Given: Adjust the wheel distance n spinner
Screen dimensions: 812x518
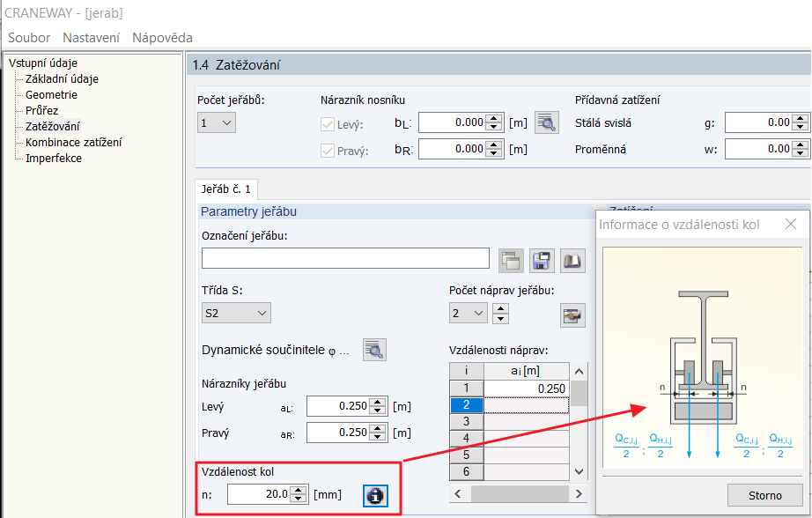Looking at the screenshot, I should pos(299,494).
